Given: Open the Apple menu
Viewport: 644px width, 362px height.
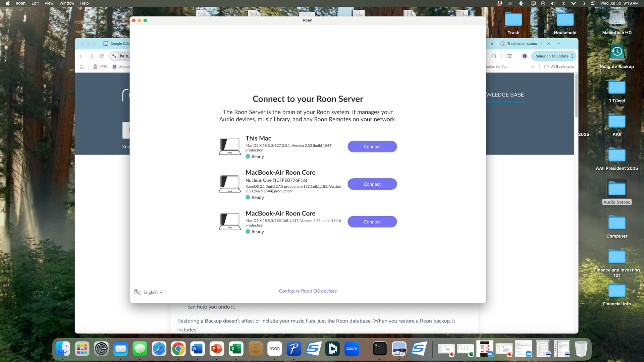Looking at the screenshot, I should point(8,3).
